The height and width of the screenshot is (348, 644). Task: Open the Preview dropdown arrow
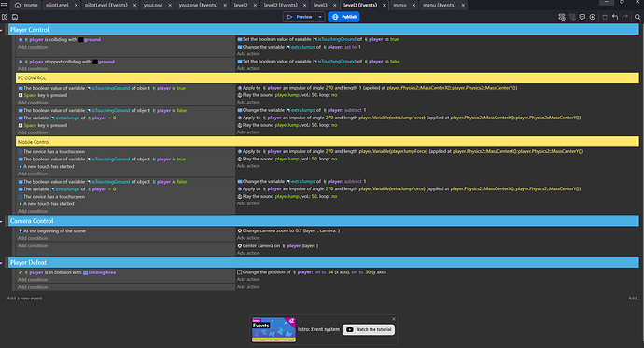(x=320, y=17)
